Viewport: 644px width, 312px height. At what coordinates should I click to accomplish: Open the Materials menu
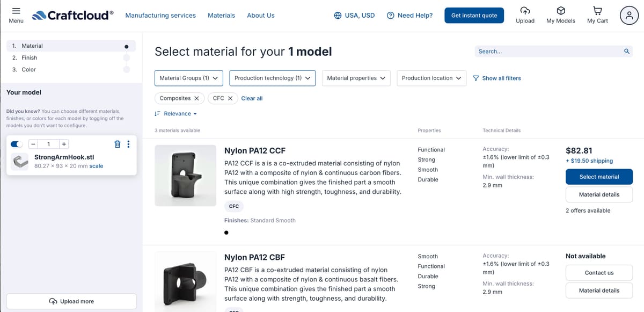pyautogui.click(x=221, y=16)
